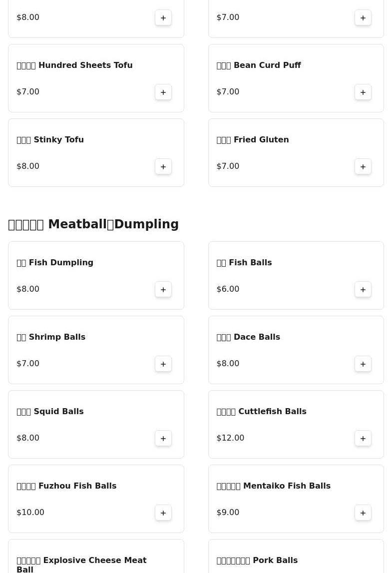Add Fish Dumpling to cart
The image size is (392, 573).
coord(163,289)
